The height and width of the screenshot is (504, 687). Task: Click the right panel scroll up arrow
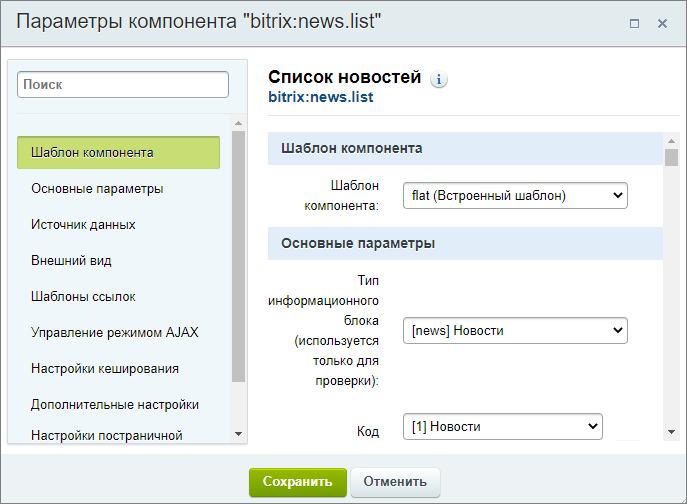click(671, 141)
